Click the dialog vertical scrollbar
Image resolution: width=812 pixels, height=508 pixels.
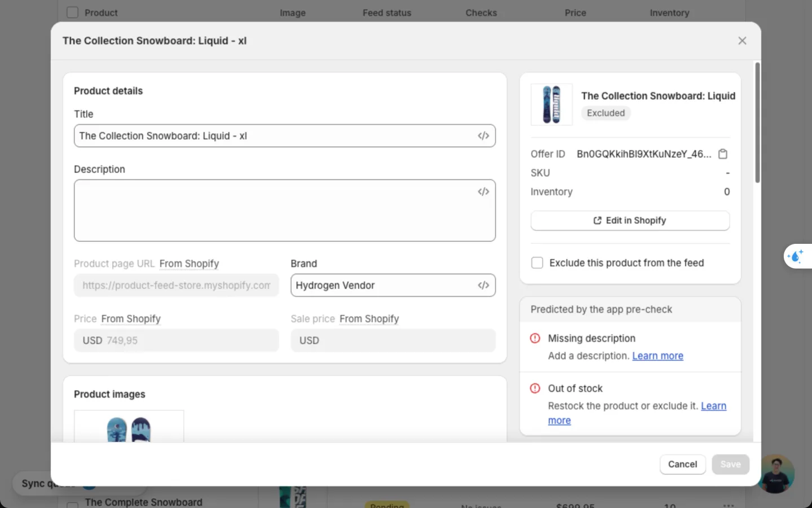tap(757, 122)
